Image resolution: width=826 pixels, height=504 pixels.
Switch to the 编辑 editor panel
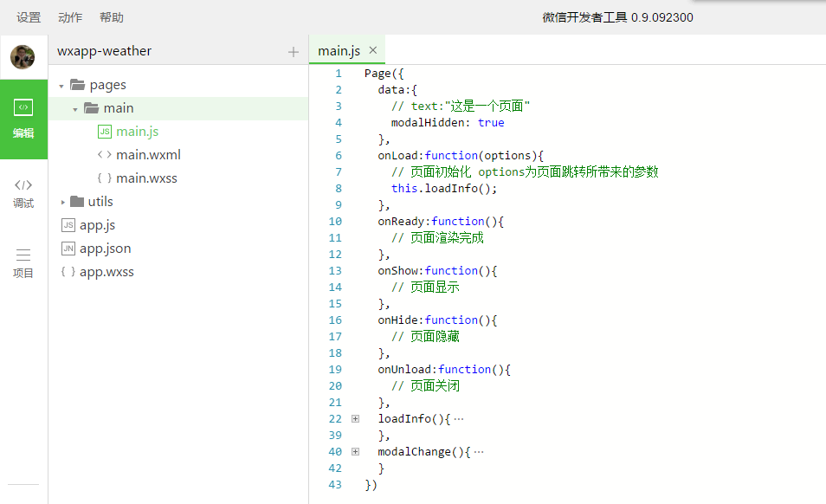(23, 120)
